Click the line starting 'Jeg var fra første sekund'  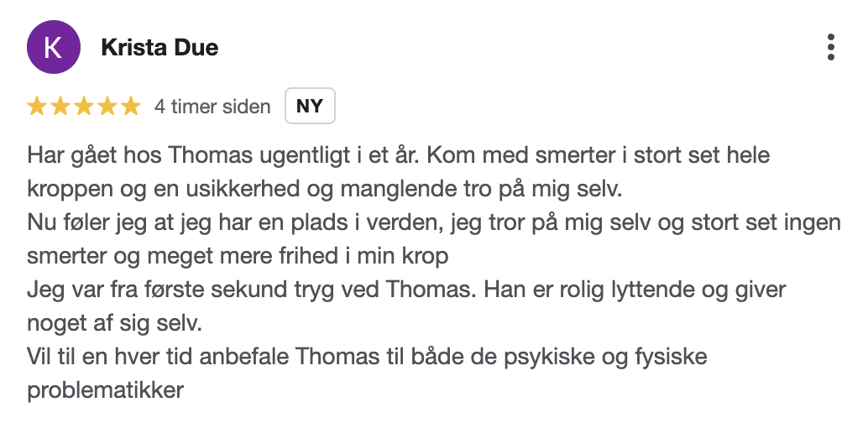[405, 290]
